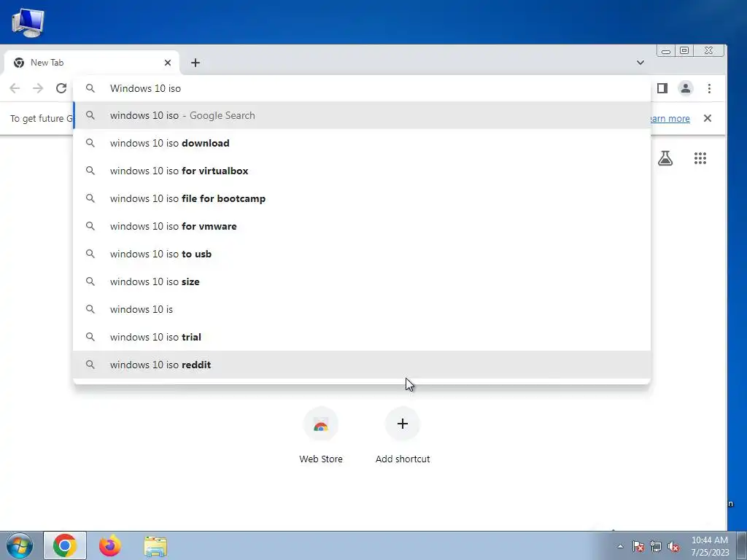Choose suggestion windows 10 iso reddit
747x560 pixels.
(362, 365)
